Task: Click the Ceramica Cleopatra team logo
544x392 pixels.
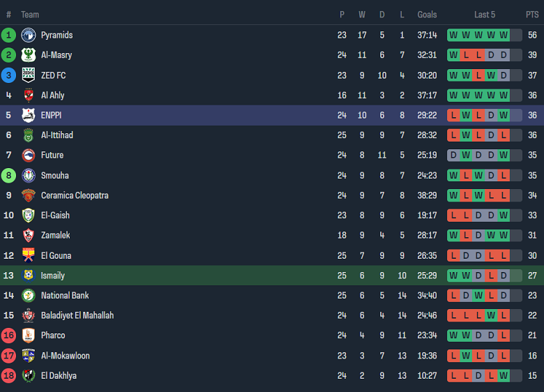Action: (29, 195)
